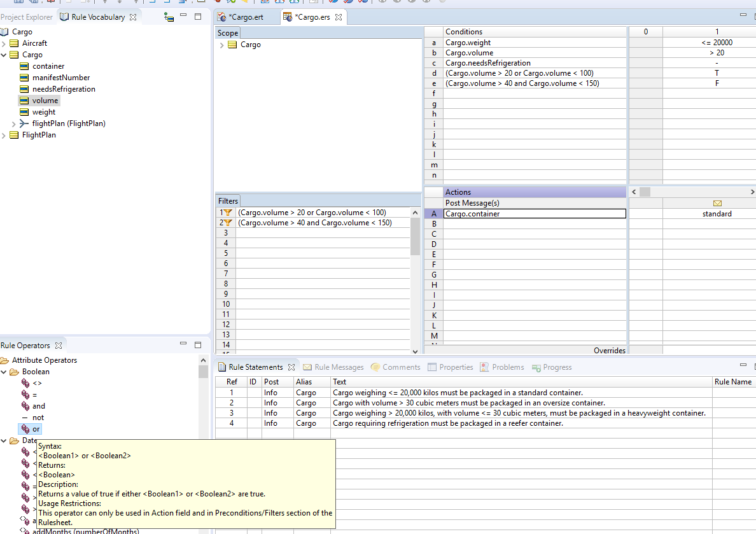Click the filter icon on filter row 1
756x534 pixels.
tap(228, 213)
